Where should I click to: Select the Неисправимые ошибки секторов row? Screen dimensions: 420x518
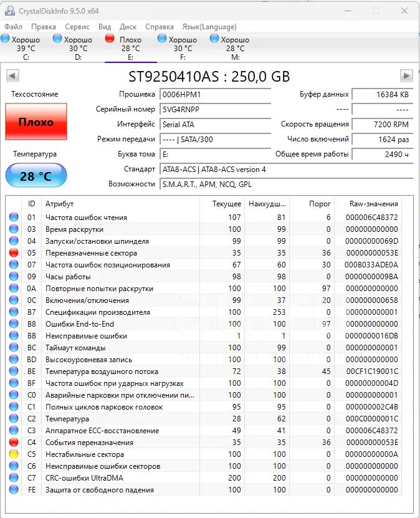pyautogui.click(x=204, y=466)
